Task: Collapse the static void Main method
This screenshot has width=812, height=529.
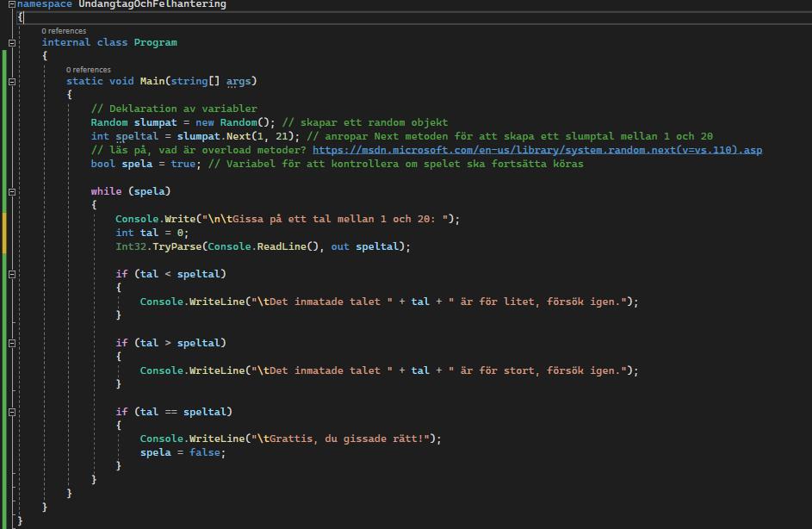Action: click(12, 82)
